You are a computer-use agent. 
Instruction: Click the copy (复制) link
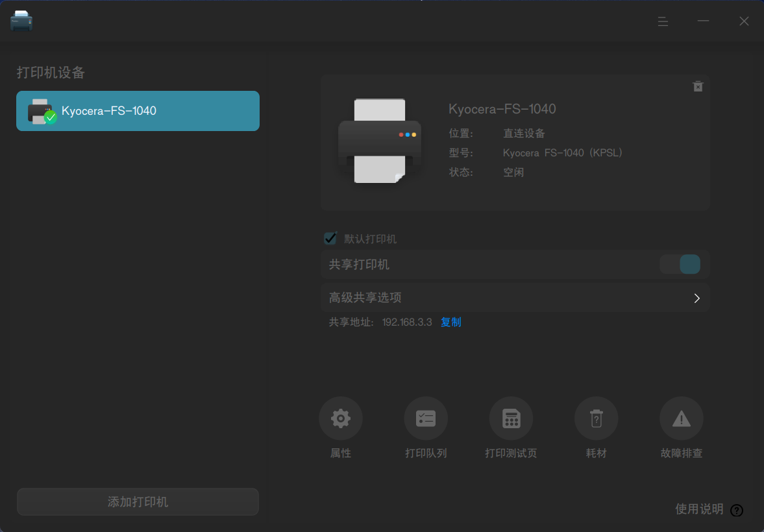[450, 322]
